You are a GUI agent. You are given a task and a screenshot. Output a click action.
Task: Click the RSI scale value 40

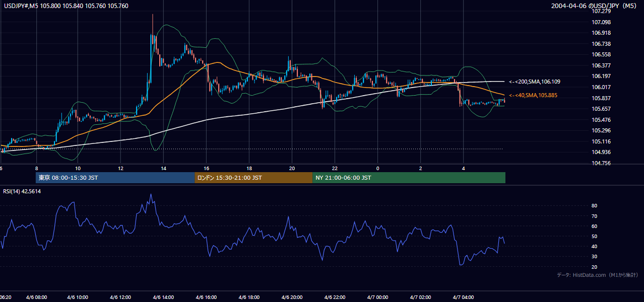click(594, 246)
